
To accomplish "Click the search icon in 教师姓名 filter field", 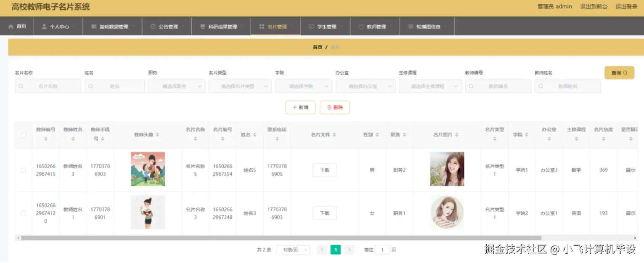I will click(x=541, y=86).
